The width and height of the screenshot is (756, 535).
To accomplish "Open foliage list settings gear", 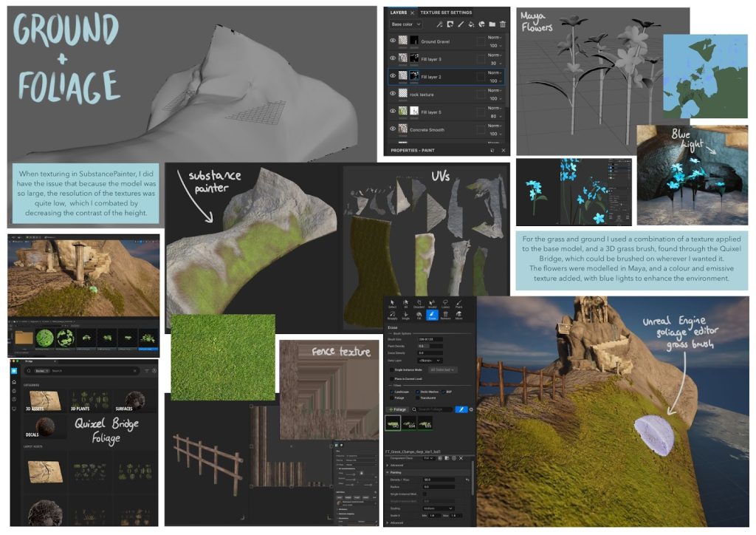I will click(471, 409).
